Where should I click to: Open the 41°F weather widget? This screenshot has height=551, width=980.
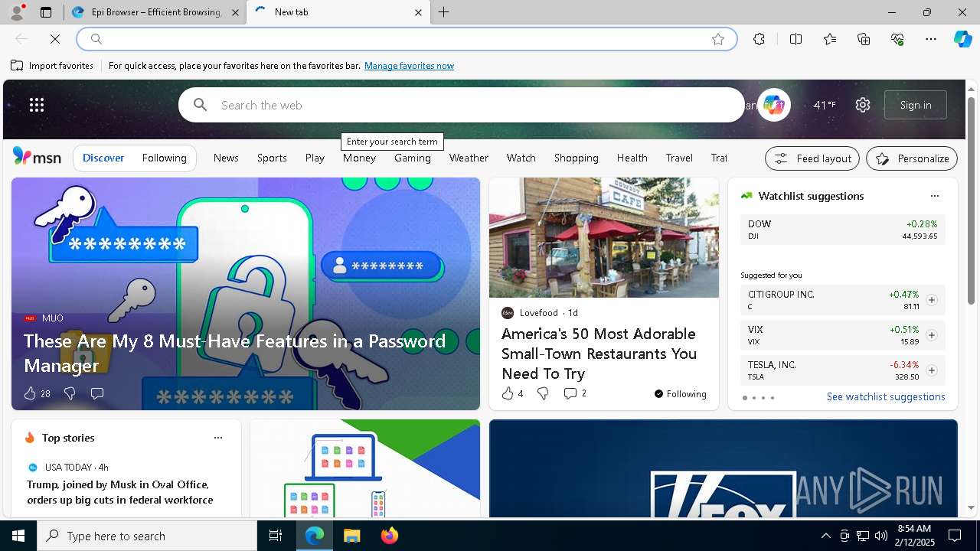[x=824, y=105]
